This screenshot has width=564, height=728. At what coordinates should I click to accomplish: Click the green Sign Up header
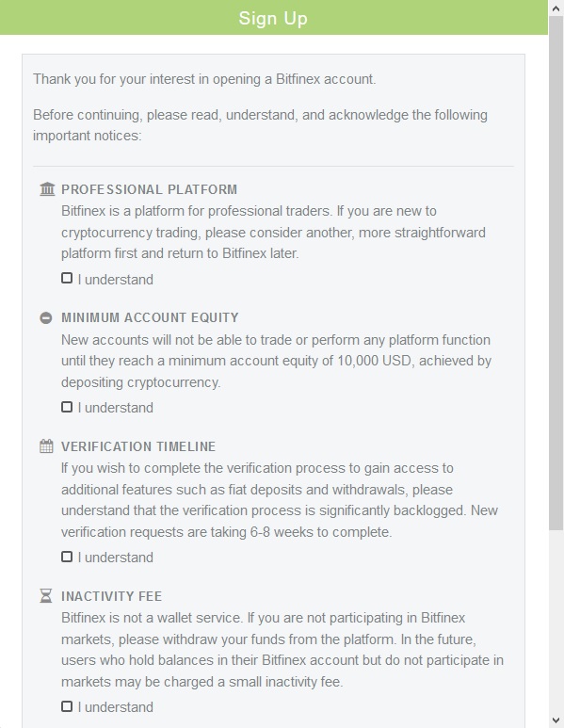point(273,18)
